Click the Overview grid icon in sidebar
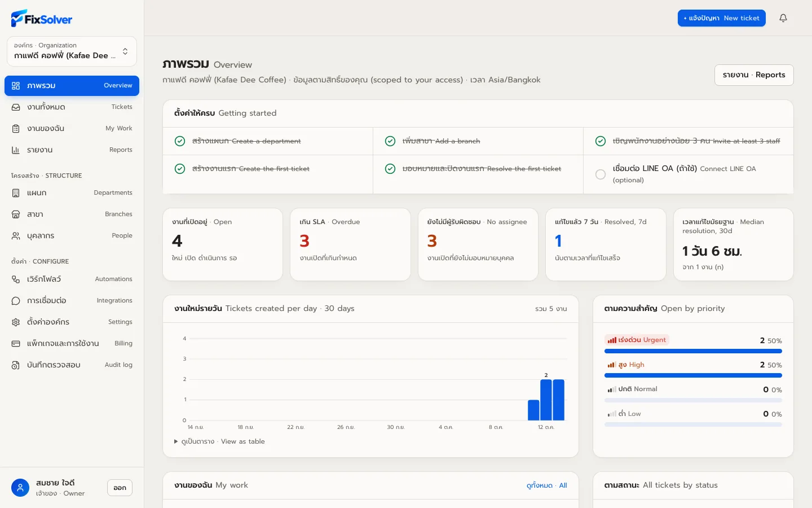Viewport: 812px width, 508px height. (16, 86)
